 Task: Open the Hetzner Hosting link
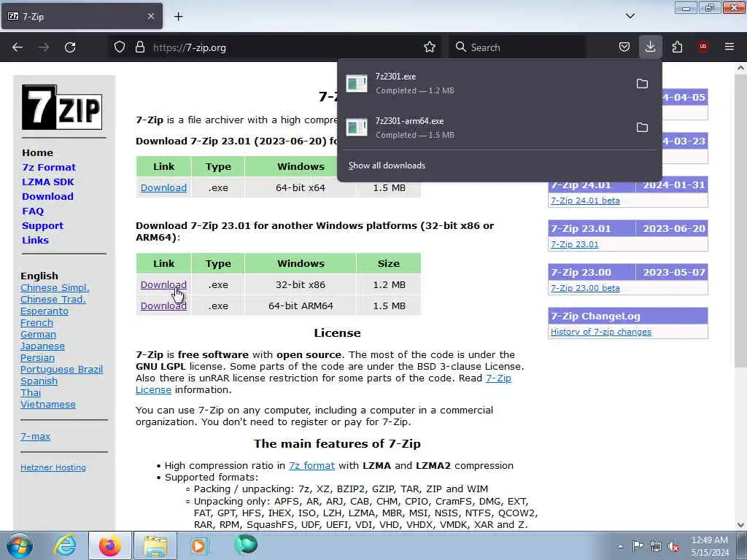point(53,467)
